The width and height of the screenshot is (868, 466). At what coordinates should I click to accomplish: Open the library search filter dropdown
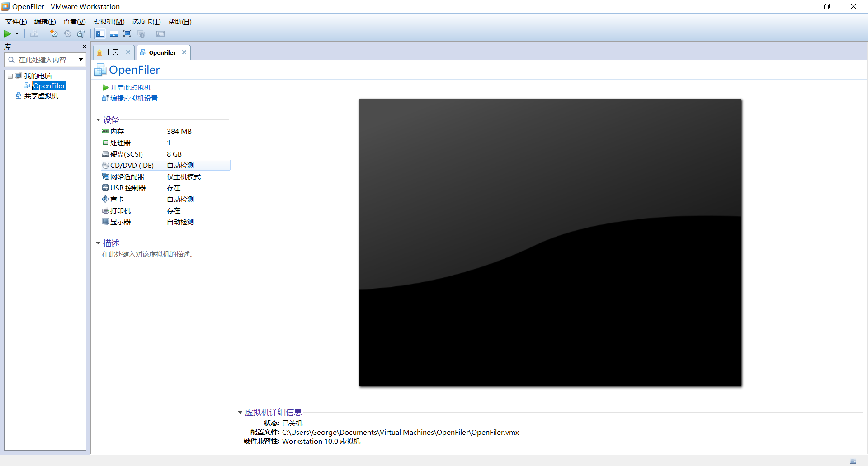click(x=81, y=59)
